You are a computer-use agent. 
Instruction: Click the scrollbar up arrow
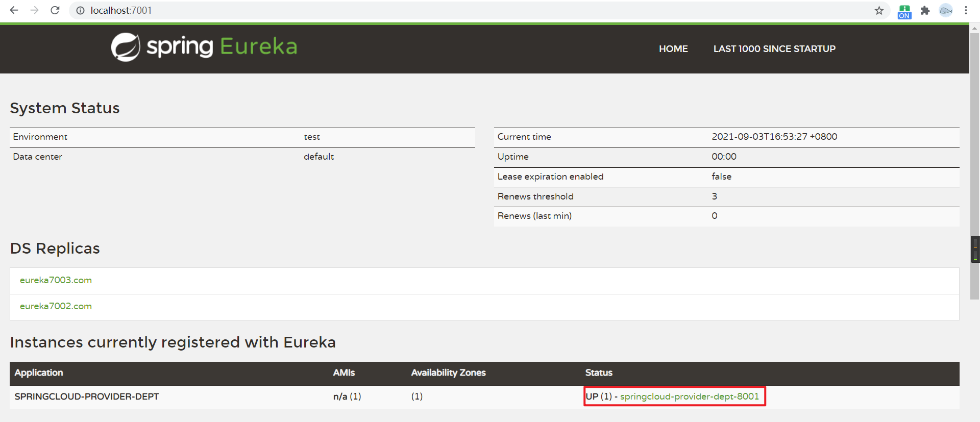tap(975, 29)
